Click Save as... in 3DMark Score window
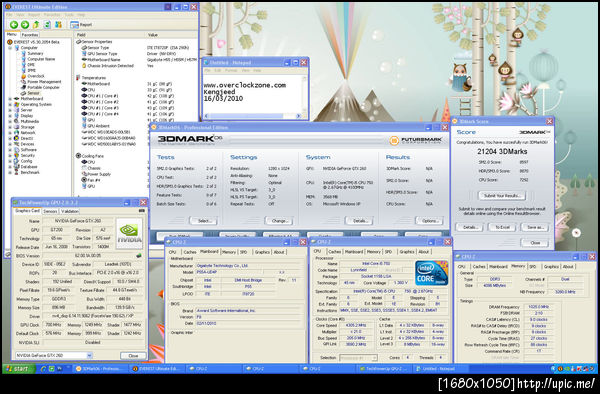The width and height of the screenshot is (600, 394). point(535,227)
